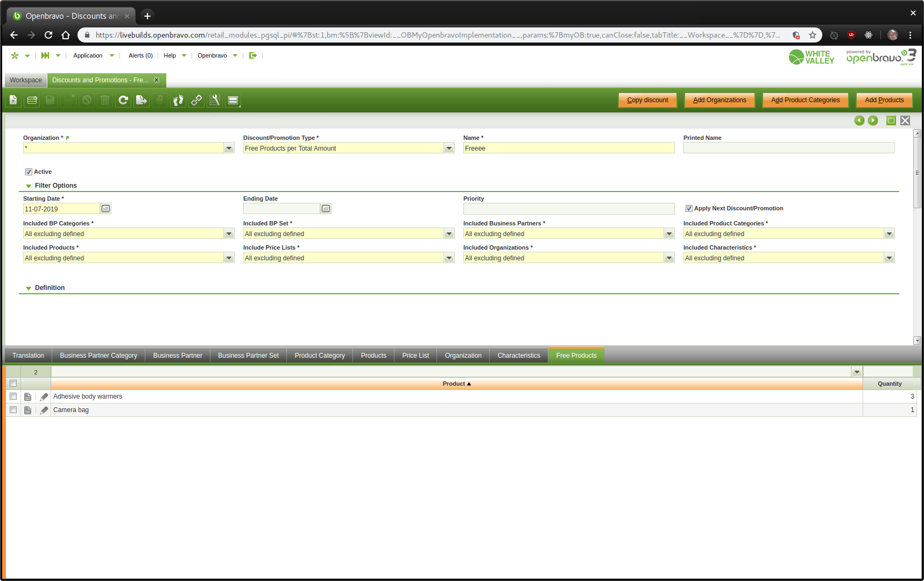
Task: Click the Refresh toolbar icon
Action: [x=123, y=100]
